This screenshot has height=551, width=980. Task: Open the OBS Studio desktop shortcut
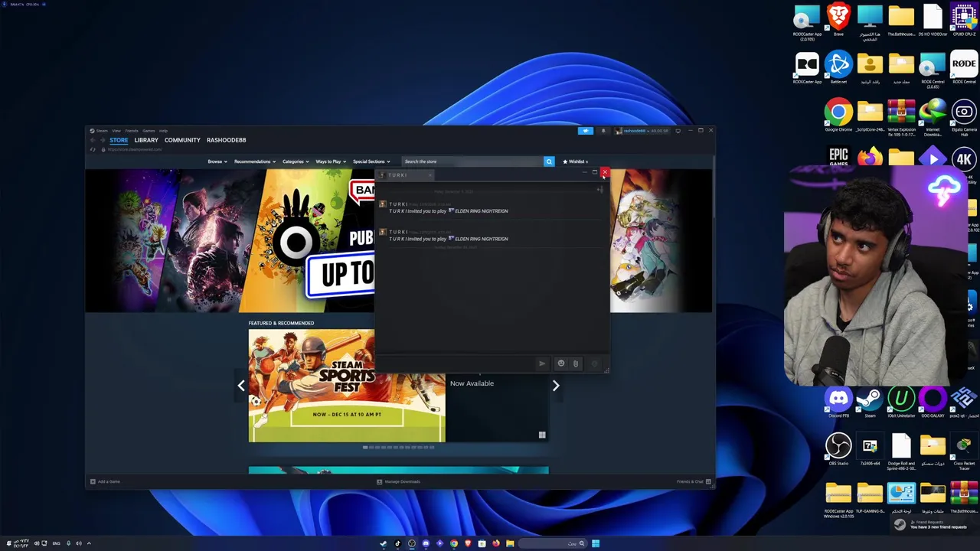(838, 448)
